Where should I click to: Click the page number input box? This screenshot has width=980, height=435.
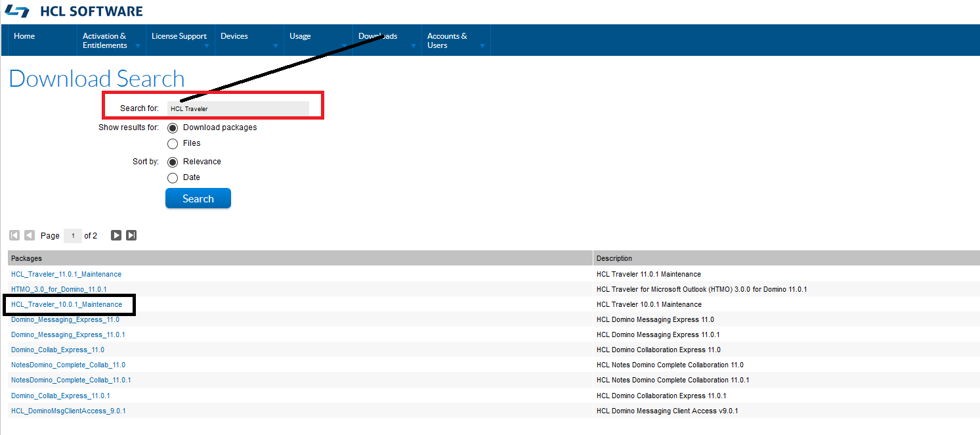click(73, 235)
